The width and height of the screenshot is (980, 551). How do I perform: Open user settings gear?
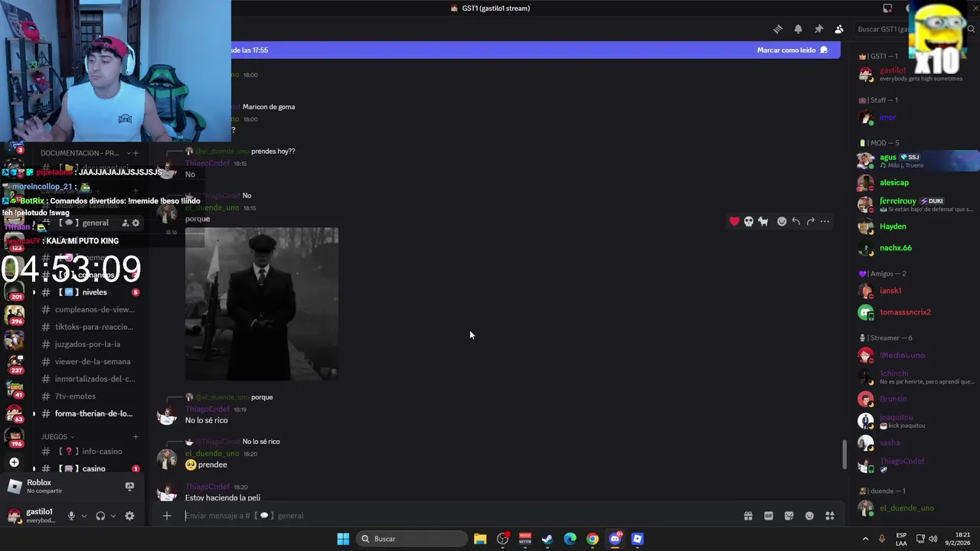[129, 516]
